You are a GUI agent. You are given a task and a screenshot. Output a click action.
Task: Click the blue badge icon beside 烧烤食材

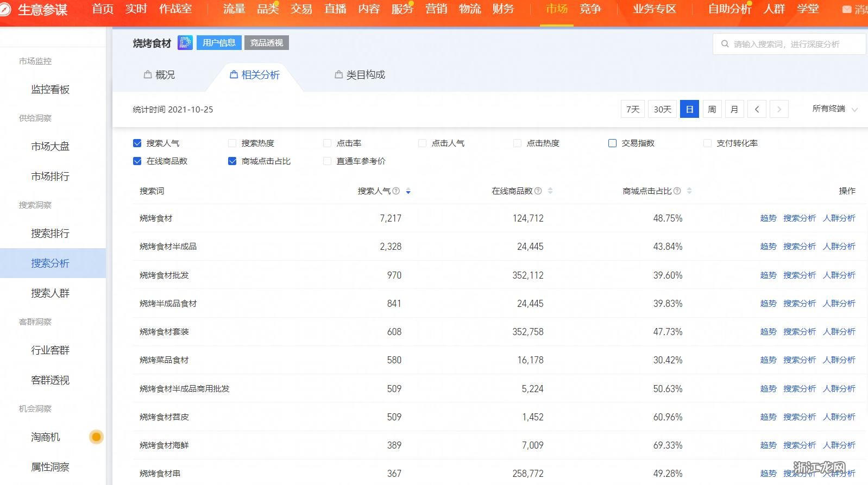click(185, 43)
